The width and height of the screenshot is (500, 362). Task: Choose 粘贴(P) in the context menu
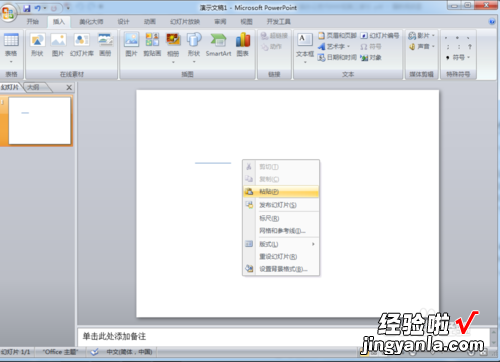pyautogui.click(x=281, y=192)
